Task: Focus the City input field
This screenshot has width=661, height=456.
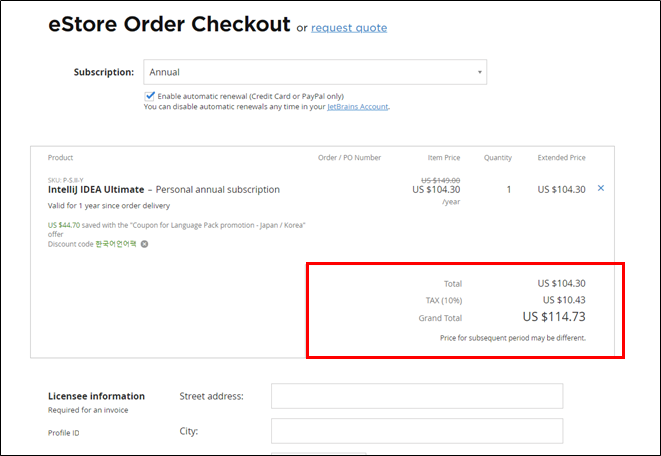Action: click(417, 431)
